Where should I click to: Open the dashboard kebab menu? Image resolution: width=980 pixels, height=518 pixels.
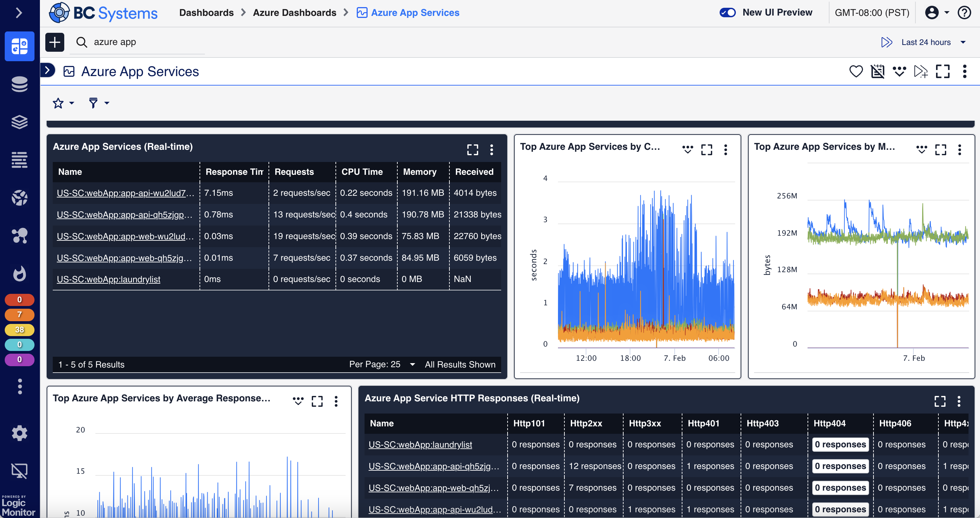click(x=964, y=71)
